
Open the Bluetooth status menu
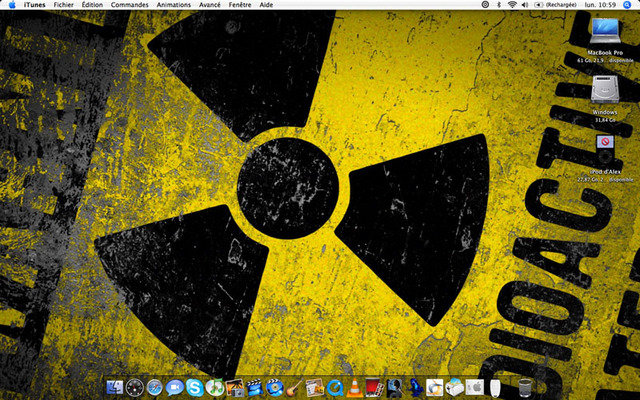(498, 5)
